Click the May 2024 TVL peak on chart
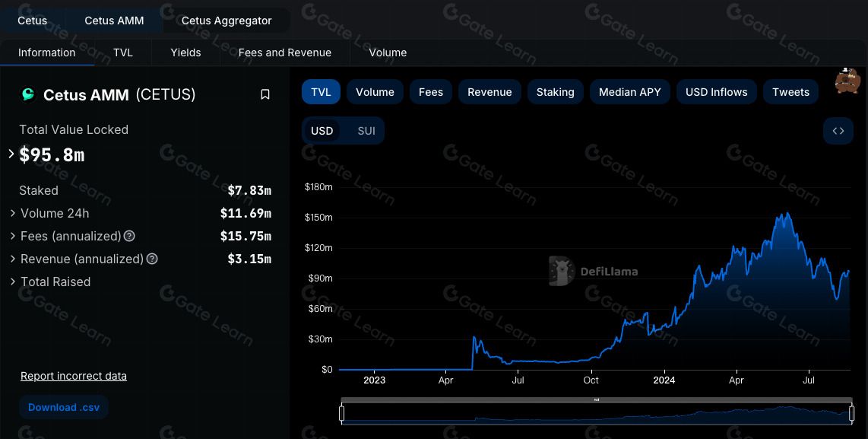 [787, 213]
